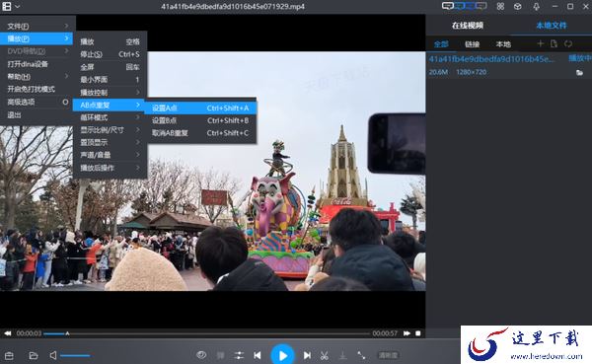Expand the 显示比例/尺寸 submenu

(110, 130)
